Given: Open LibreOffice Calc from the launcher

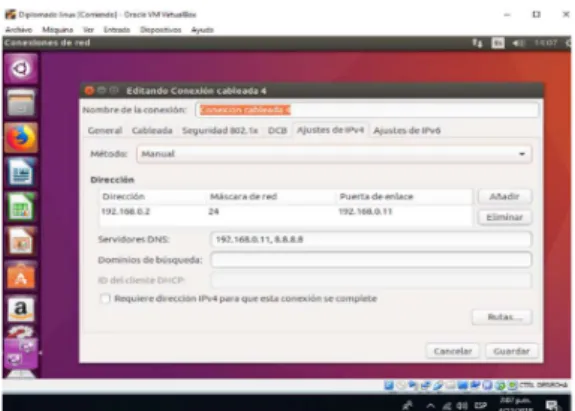Looking at the screenshot, I should point(21,207).
